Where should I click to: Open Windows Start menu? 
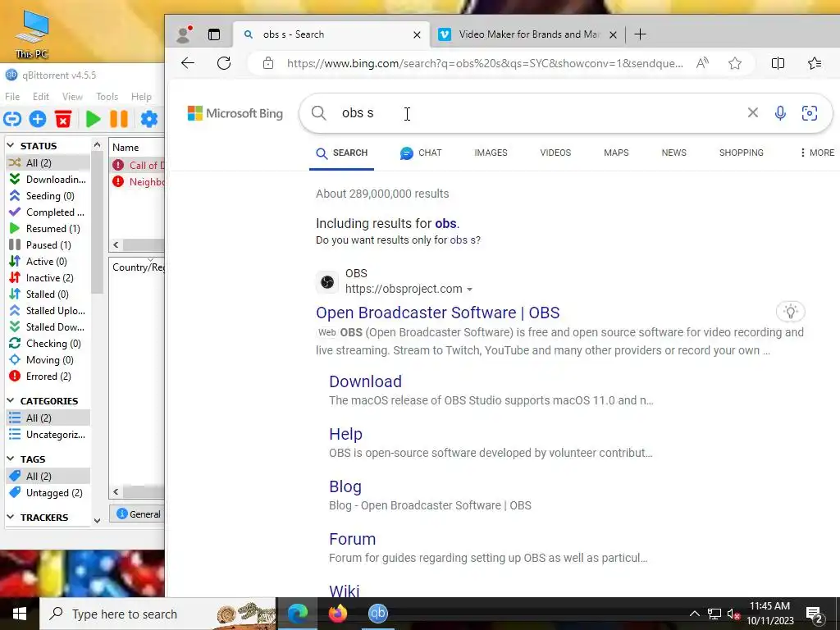tap(20, 614)
